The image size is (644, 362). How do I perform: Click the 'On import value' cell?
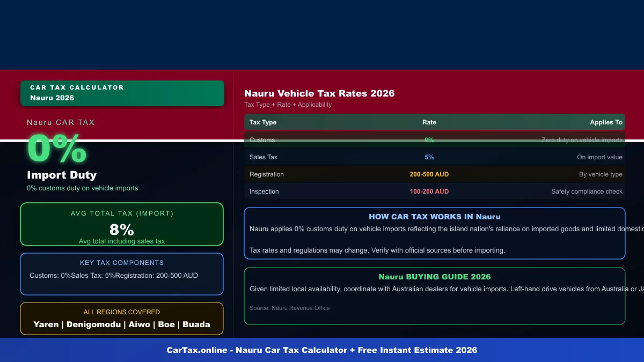pyautogui.click(x=600, y=157)
